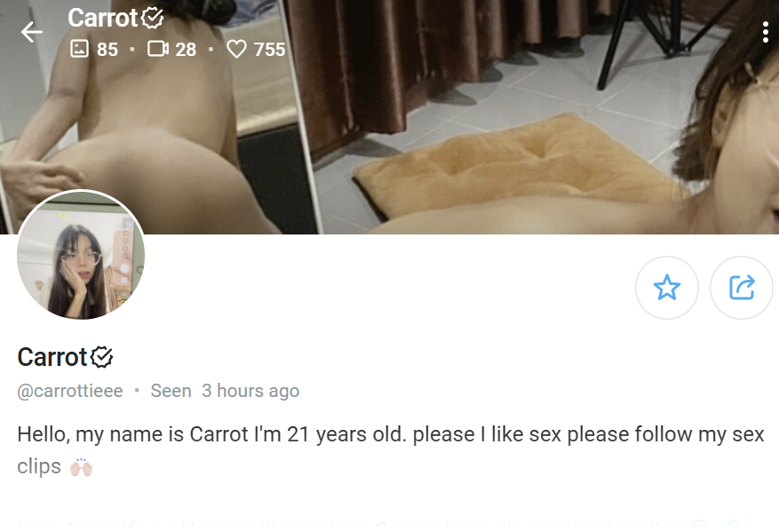
Task: Select the @carrottieee username
Action: coord(70,391)
